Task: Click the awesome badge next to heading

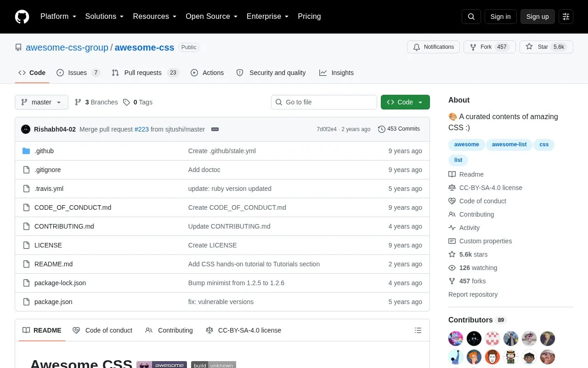Action: click(162, 365)
